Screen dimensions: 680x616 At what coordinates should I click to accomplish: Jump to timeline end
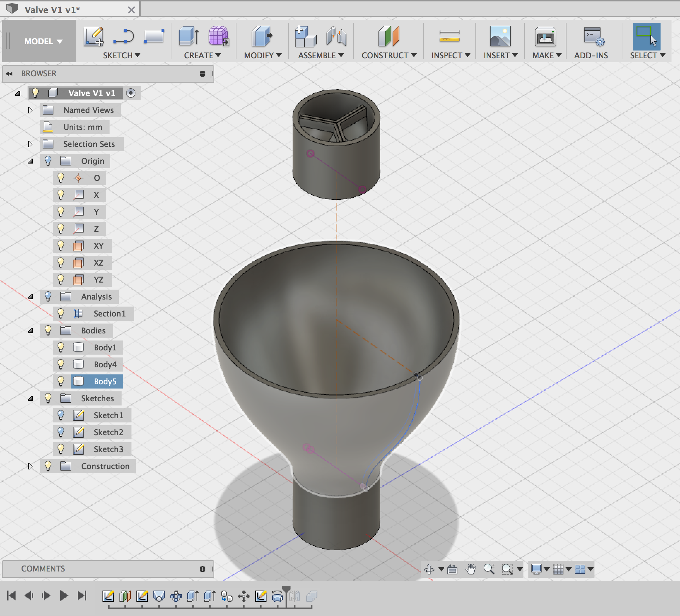pyautogui.click(x=82, y=596)
